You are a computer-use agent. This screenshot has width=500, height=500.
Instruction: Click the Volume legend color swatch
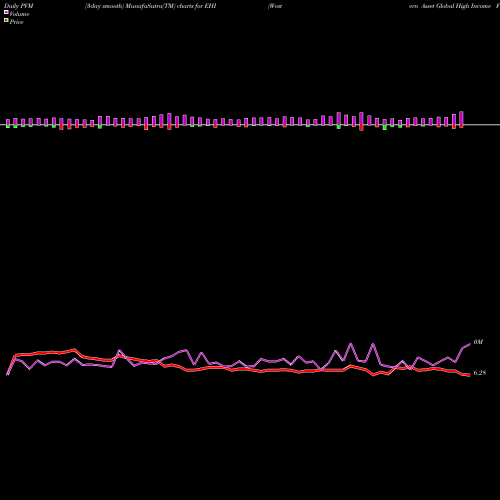pyautogui.click(x=6, y=12)
